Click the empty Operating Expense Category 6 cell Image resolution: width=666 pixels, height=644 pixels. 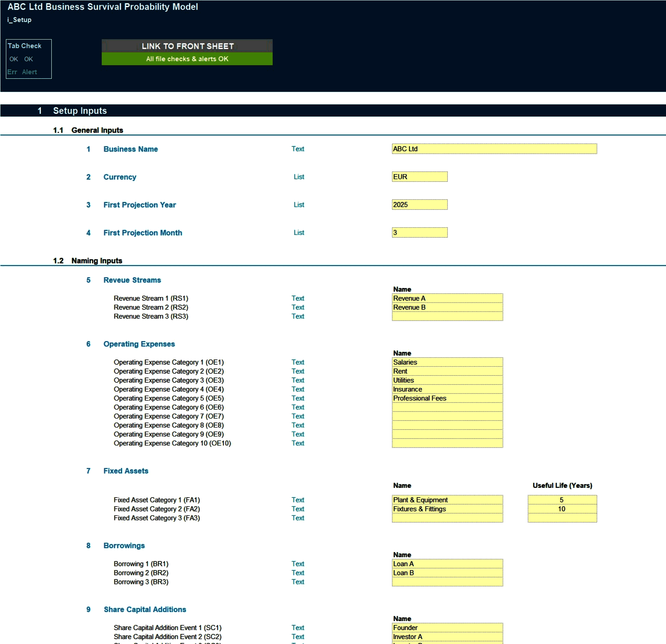pos(447,407)
